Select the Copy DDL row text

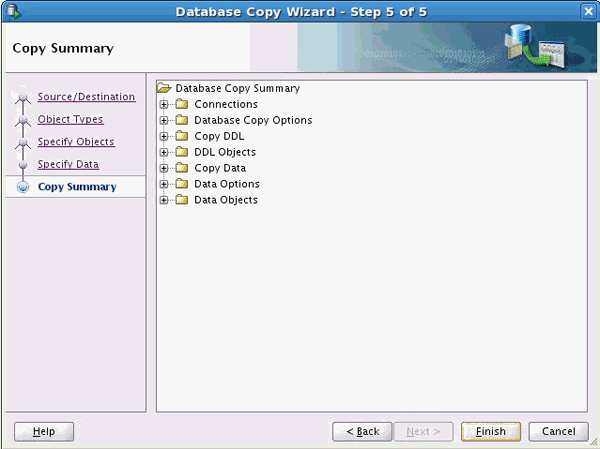[219, 136]
